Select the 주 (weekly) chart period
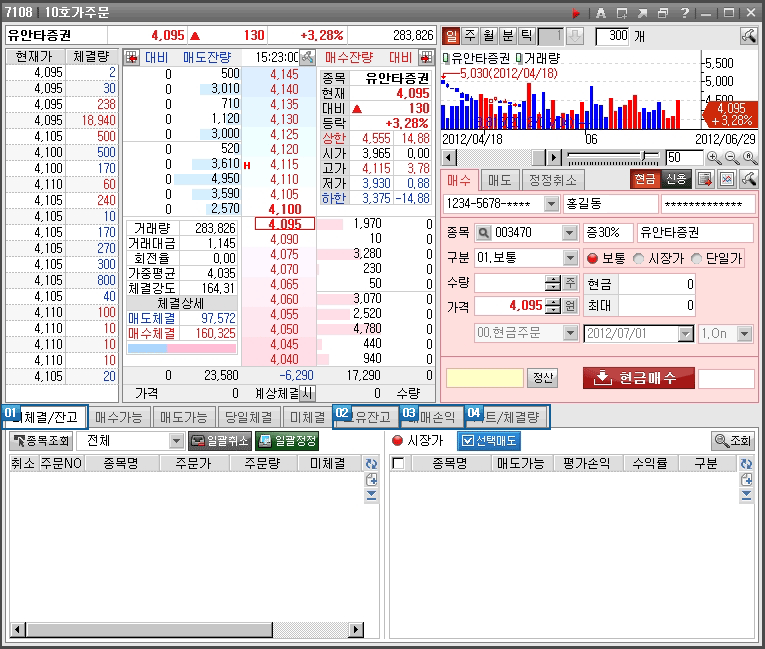This screenshot has height=649, width=765. point(470,36)
